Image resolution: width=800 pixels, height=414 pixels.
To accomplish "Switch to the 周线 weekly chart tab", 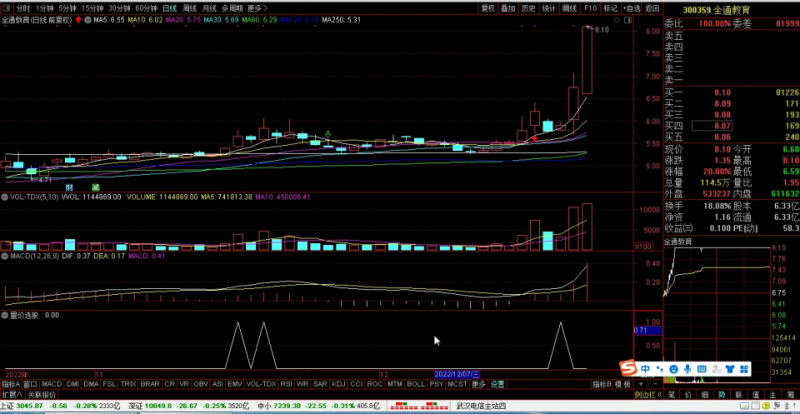I will pos(190,7).
